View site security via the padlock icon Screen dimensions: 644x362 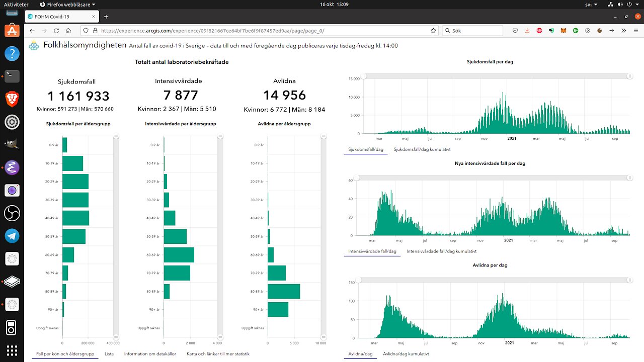tap(95, 31)
